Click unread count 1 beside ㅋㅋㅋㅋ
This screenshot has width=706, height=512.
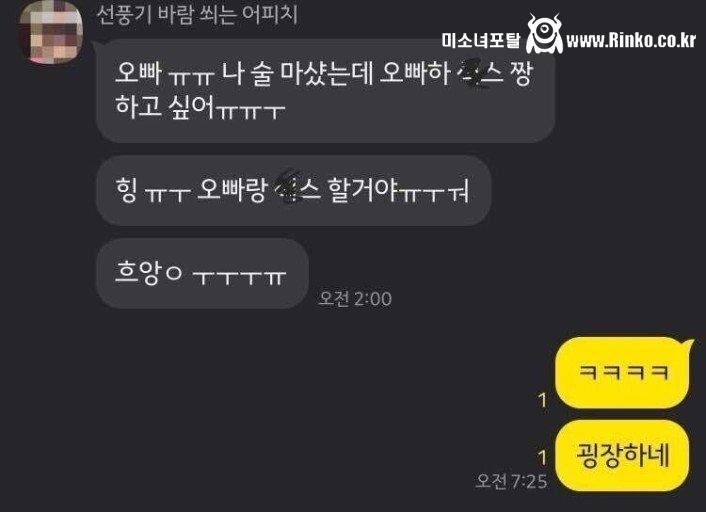click(x=543, y=400)
